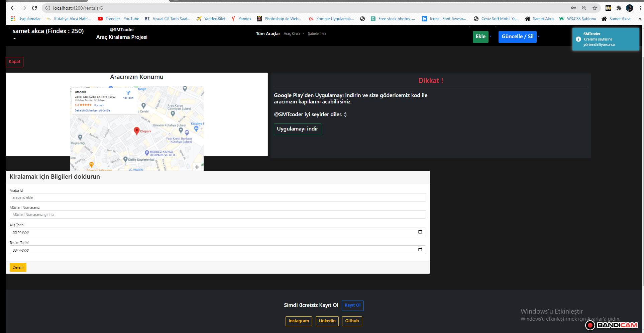Click the browser reload icon
Screen dimensions: 644x333
[x=34, y=8]
